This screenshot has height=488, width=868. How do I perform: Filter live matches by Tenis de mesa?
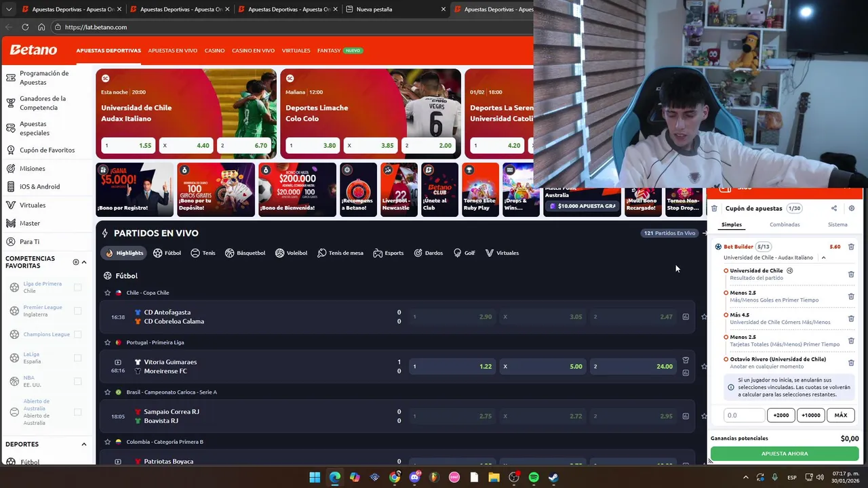[x=340, y=253]
